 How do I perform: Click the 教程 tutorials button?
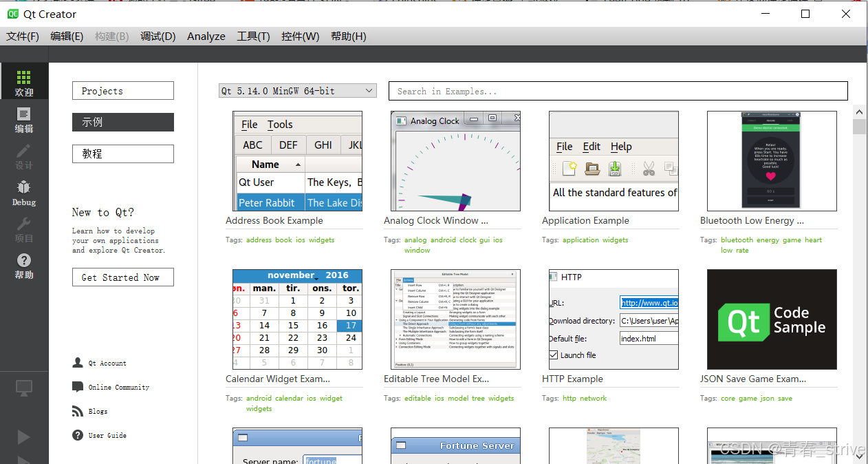tap(123, 154)
